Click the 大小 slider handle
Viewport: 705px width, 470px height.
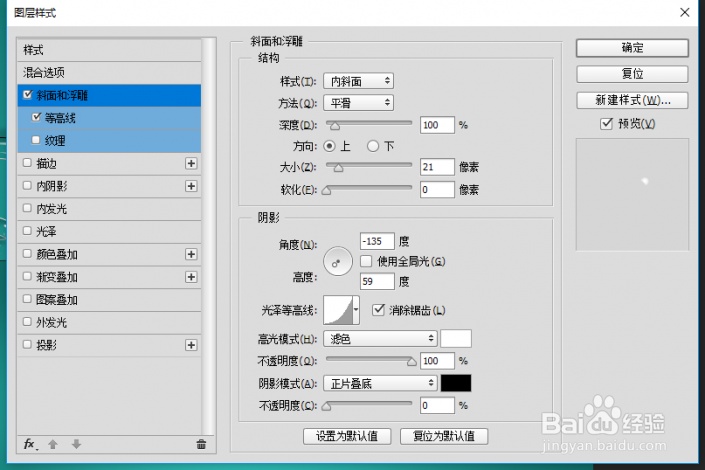tap(338, 168)
